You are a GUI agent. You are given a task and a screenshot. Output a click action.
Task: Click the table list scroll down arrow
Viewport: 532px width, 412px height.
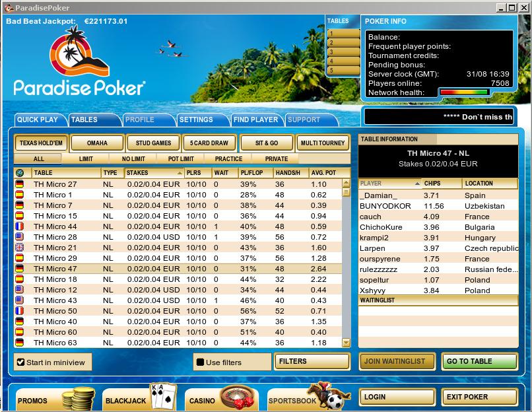(346, 343)
